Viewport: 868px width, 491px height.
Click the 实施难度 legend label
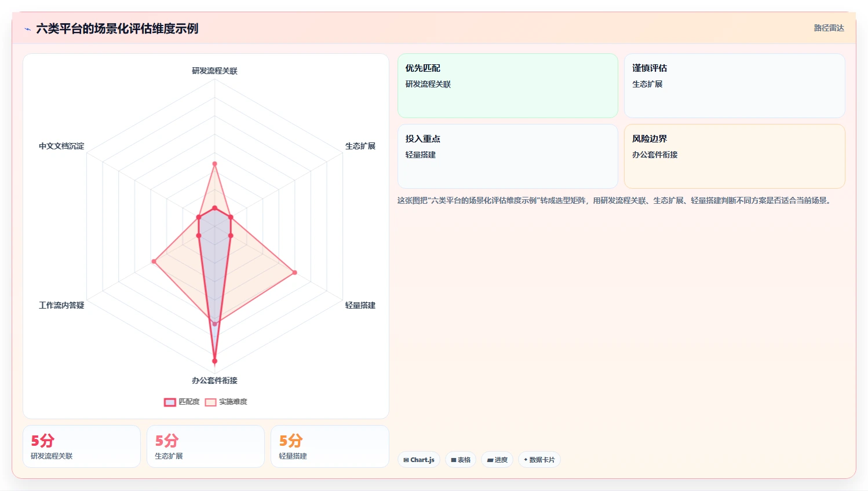tap(233, 402)
